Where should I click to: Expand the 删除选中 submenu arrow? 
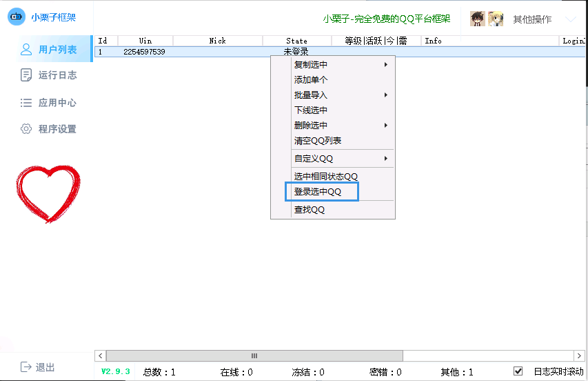pos(385,126)
